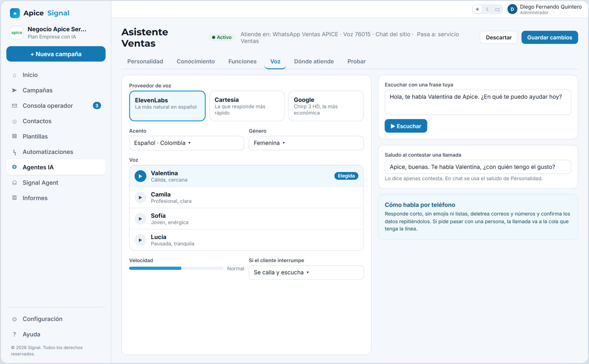Choose Google Chirp 3 HD provider
Image resolution: width=589 pixels, height=364 pixels.
(x=326, y=106)
